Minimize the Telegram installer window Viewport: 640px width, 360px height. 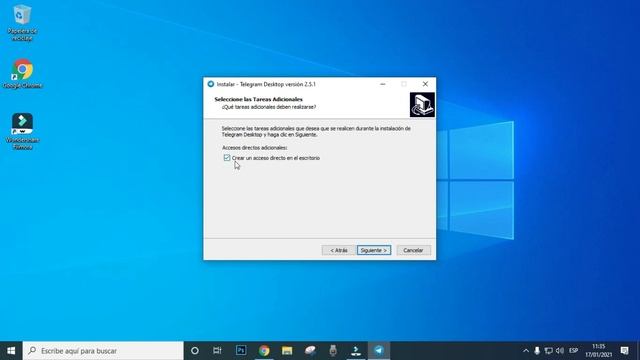coord(382,84)
